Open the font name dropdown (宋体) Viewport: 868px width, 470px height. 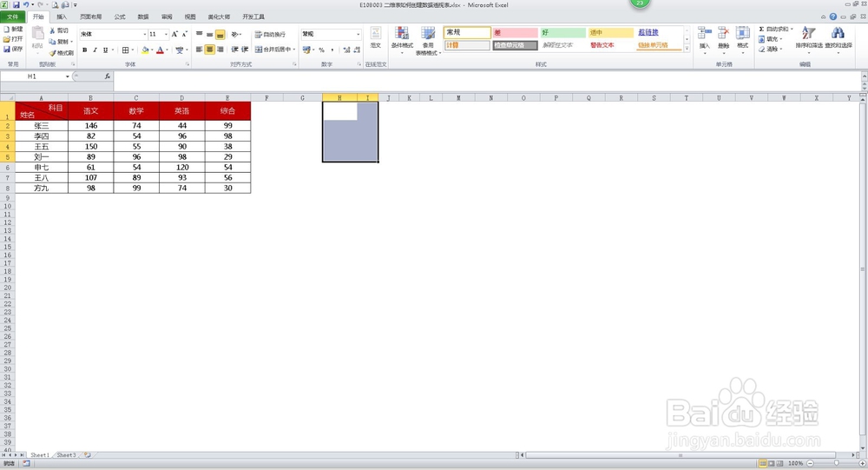[145, 35]
